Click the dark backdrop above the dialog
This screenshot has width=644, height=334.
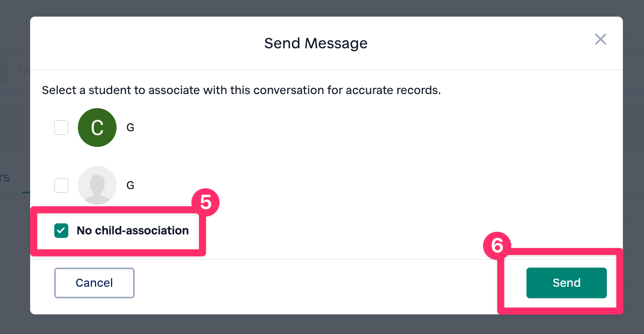point(321,8)
